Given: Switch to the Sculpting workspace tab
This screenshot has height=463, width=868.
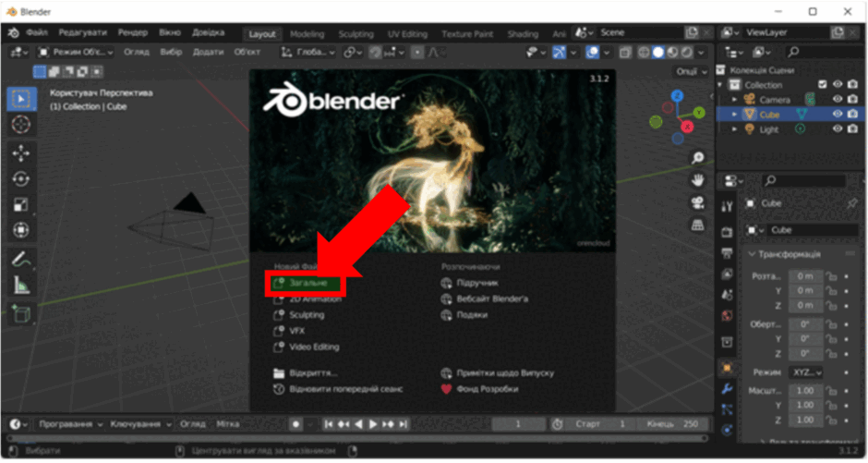Looking at the screenshot, I should click(x=356, y=34).
